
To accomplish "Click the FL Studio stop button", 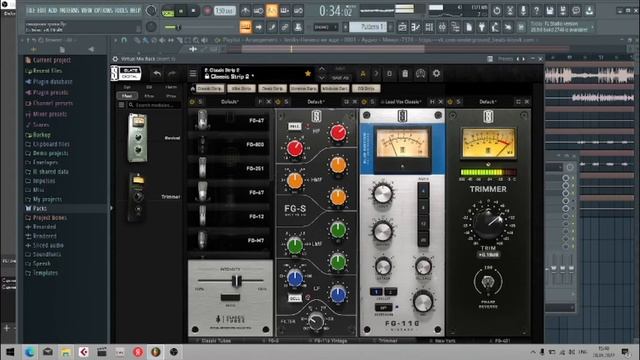I will tap(193, 11).
